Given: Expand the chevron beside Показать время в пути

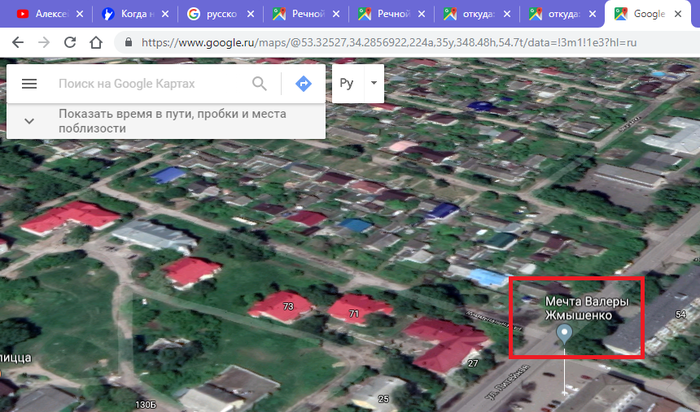Looking at the screenshot, I should pyautogui.click(x=29, y=121).
